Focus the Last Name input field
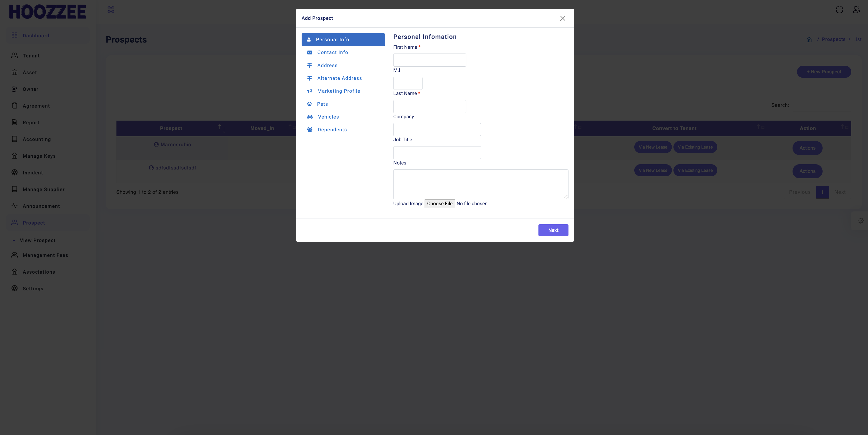Screen dimensions: 868x435 pyautogui.click(x=430, y=107)
